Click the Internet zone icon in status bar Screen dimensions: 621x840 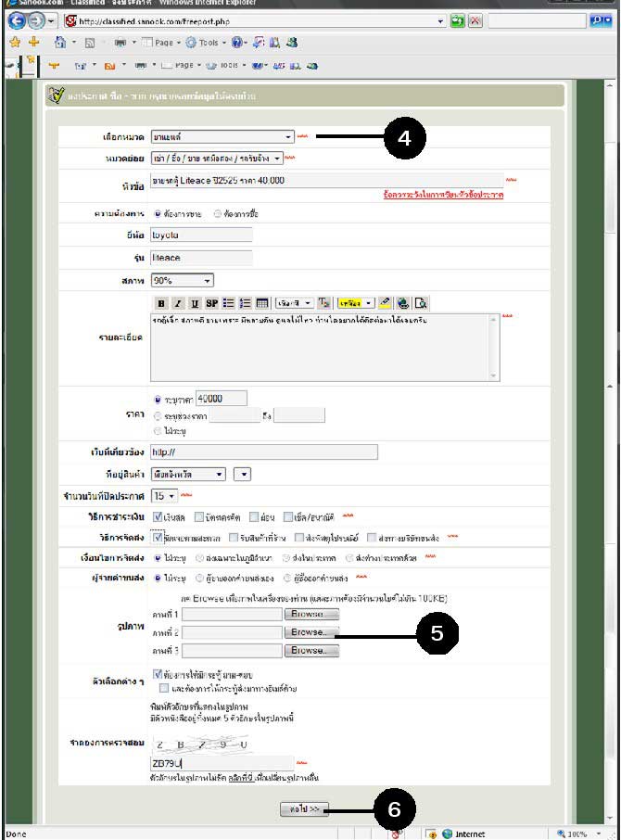[x=448, y=834]
